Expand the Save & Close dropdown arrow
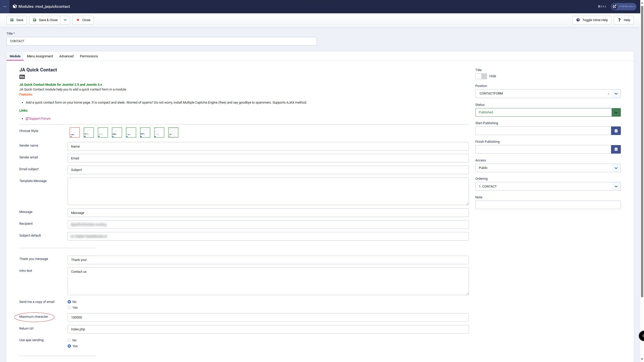 click(x=65, y=20)
